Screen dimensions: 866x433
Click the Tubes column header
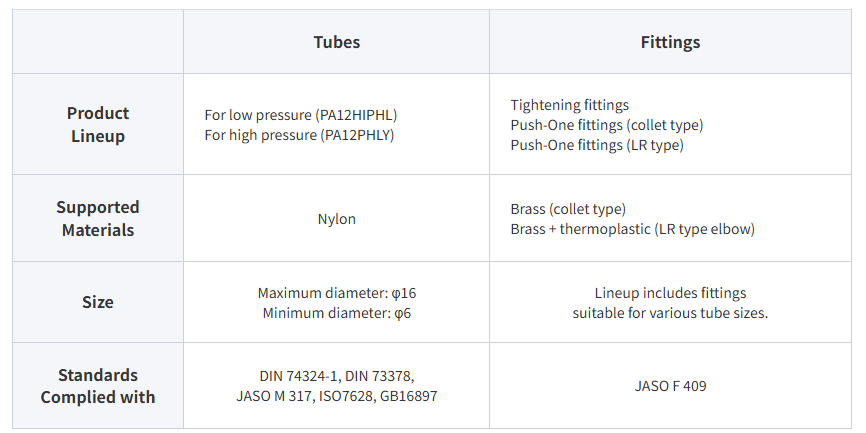coord(336,42)
